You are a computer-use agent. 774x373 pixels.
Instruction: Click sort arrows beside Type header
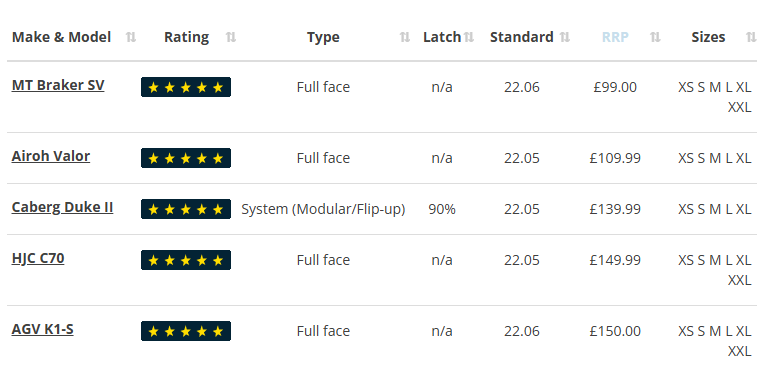(x=405, y=37)
